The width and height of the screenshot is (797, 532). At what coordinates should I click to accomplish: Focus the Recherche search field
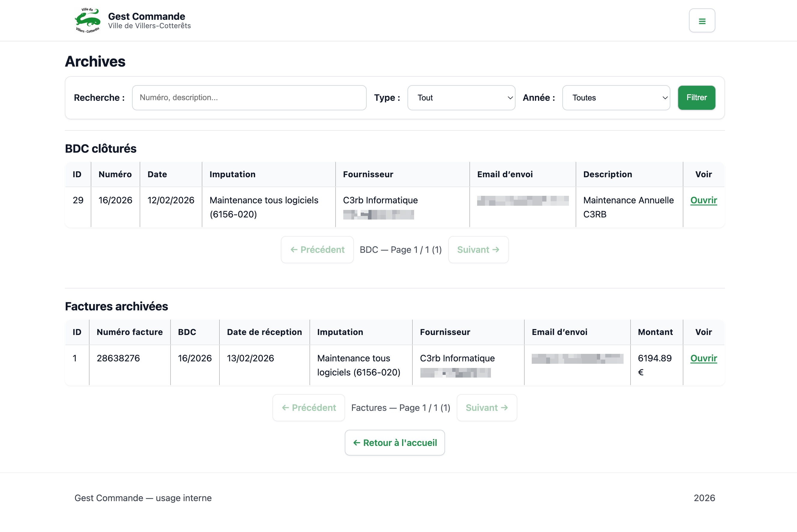pyautogui.click(x=249, y=98)
